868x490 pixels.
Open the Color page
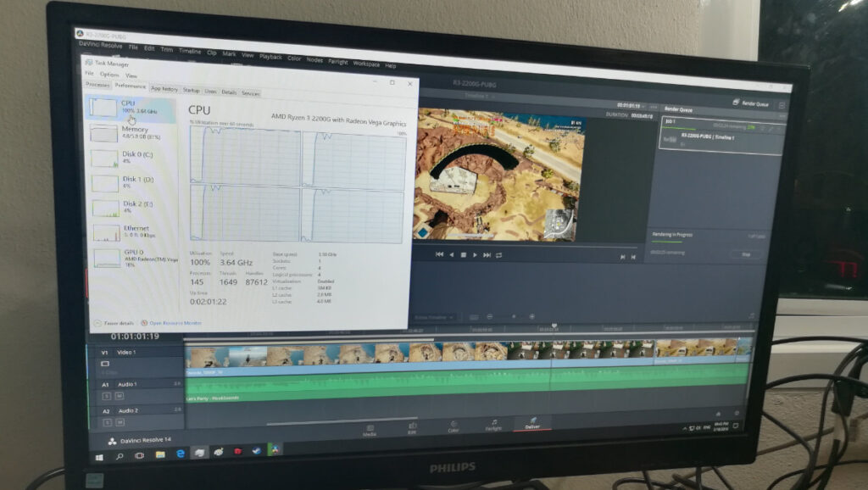coord(453,426)
